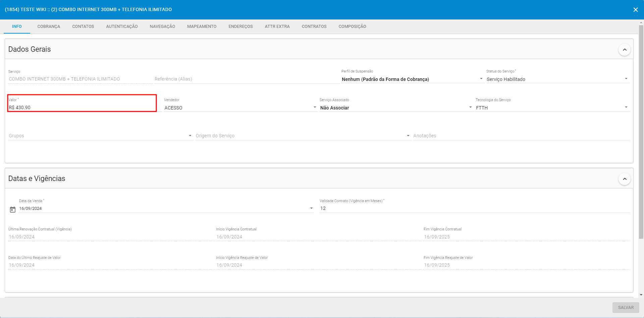Switch to the INFO tab
The height and width of the screenshot is (318, 644).
tap(17, 27)
